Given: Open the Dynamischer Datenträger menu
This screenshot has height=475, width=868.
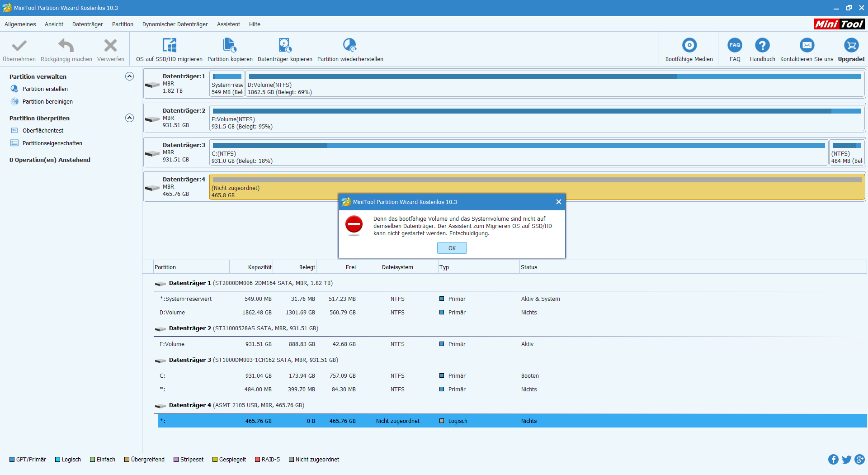Looking at the screenshot, I should [175, 24].
